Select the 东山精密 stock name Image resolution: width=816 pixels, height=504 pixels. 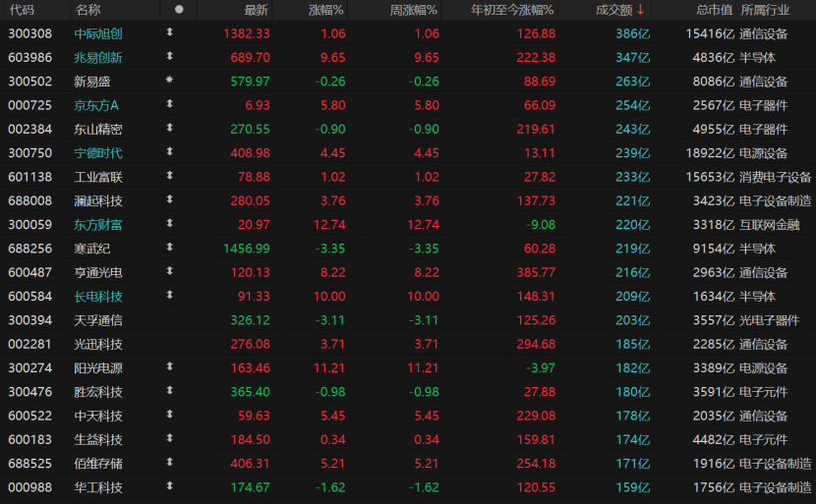point(98,130)
